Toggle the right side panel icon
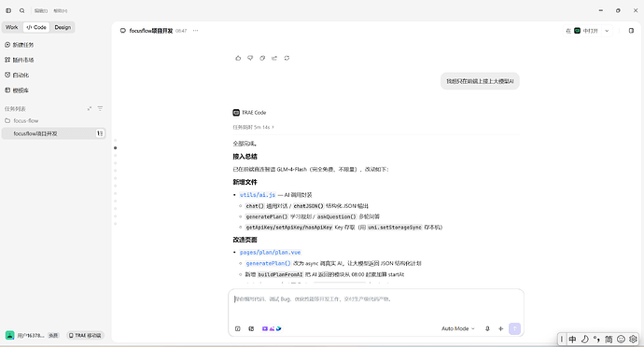644x347 pixels. [x=631, y=31]
